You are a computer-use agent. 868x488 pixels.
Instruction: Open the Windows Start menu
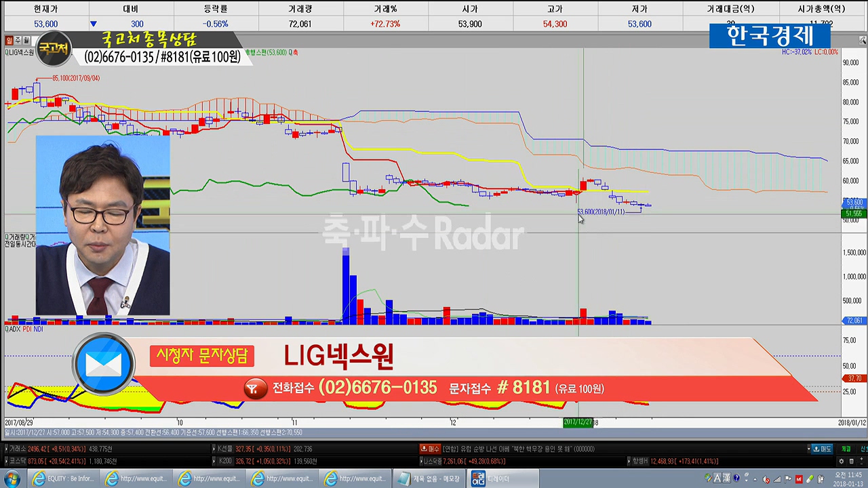[12, 479]
